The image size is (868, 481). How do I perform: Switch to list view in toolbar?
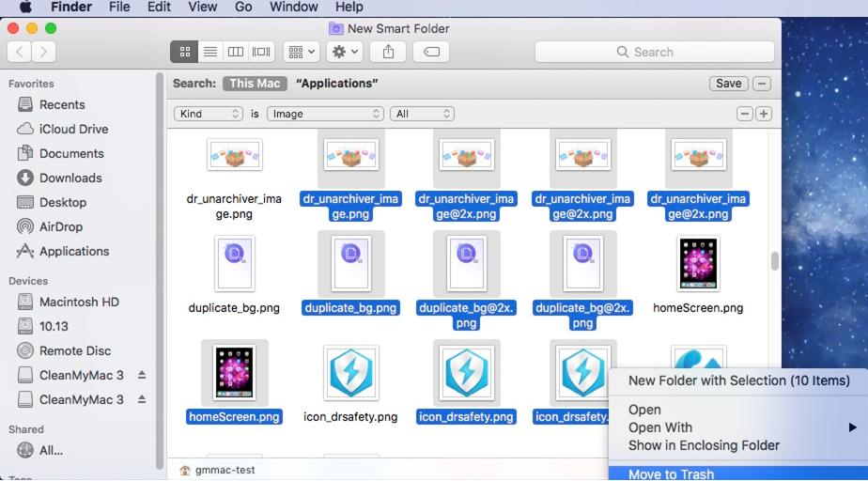210,52
